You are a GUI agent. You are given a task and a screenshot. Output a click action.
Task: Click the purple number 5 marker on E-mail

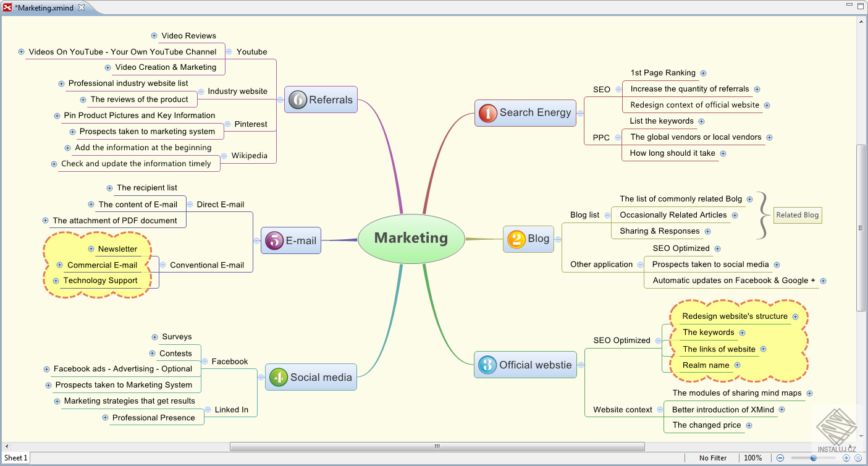274,240
